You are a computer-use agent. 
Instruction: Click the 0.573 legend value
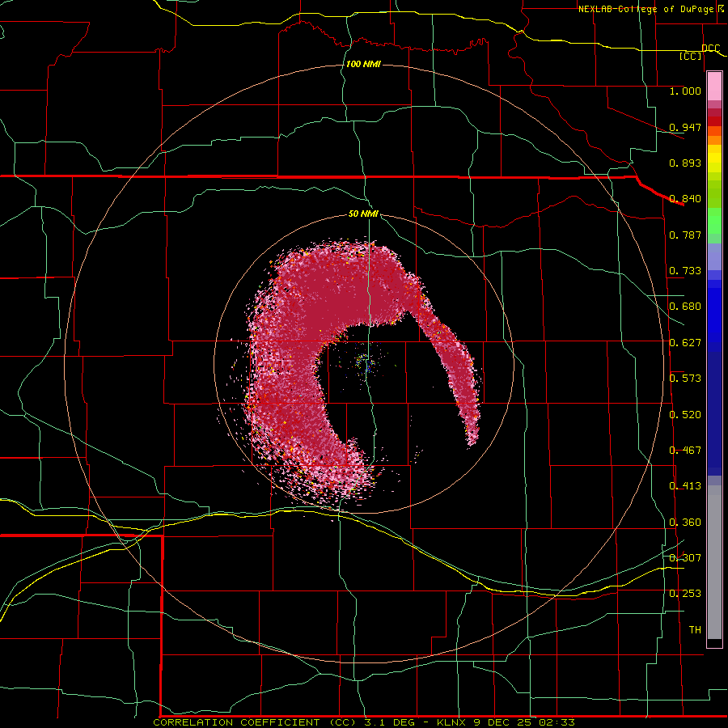tap(685, 379)
